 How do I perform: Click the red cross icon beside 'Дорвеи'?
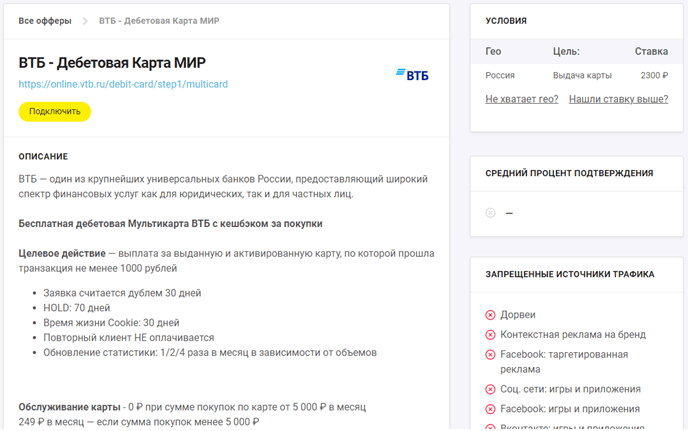pyautogui.click(x=490, y=315)
